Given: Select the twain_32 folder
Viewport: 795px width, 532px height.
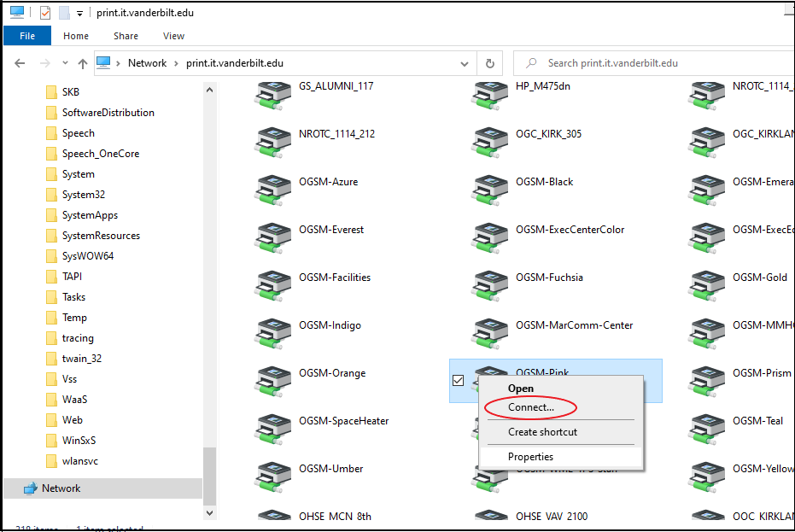Looking at the screenshot, I should 73,359.
